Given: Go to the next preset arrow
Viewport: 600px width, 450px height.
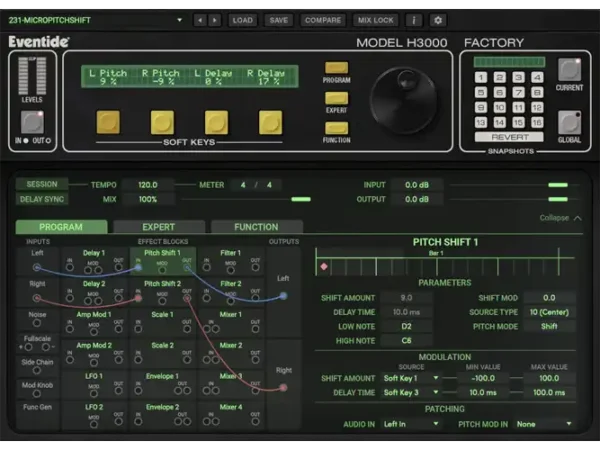Looking at the screenshot, I should click(215, 20).
